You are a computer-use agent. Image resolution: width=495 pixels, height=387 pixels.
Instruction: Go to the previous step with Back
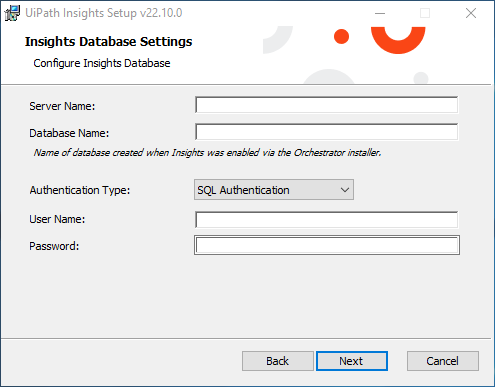(278, 361)
